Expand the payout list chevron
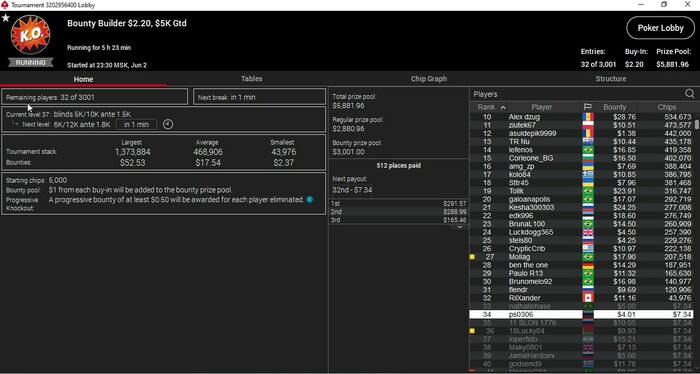 [459, 227]
